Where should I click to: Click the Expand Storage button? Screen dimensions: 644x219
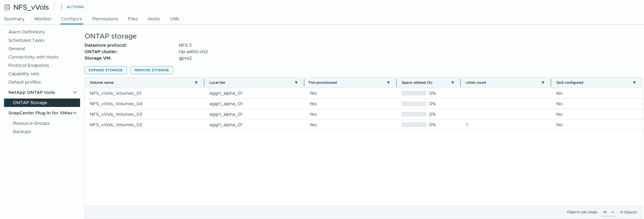(106, 70)
